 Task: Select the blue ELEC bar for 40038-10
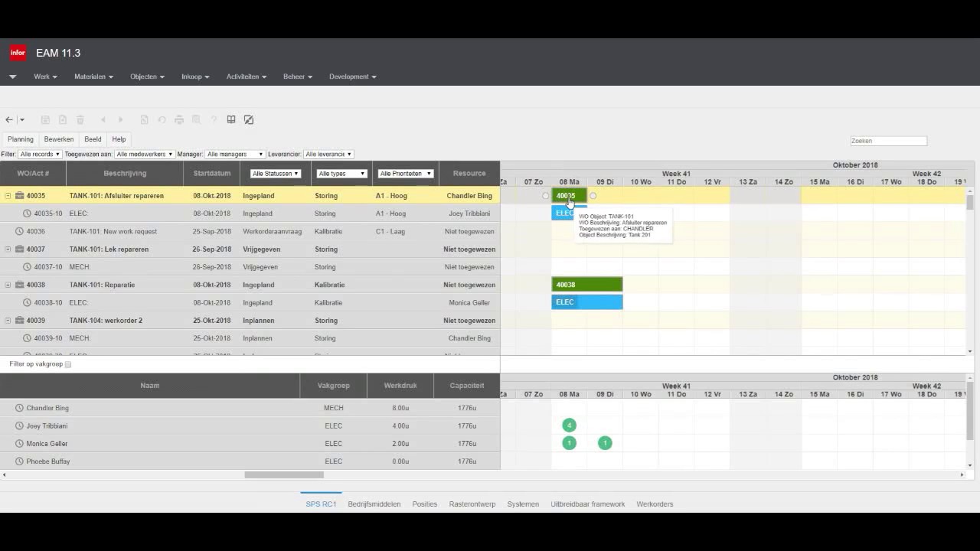click(587, 302)
